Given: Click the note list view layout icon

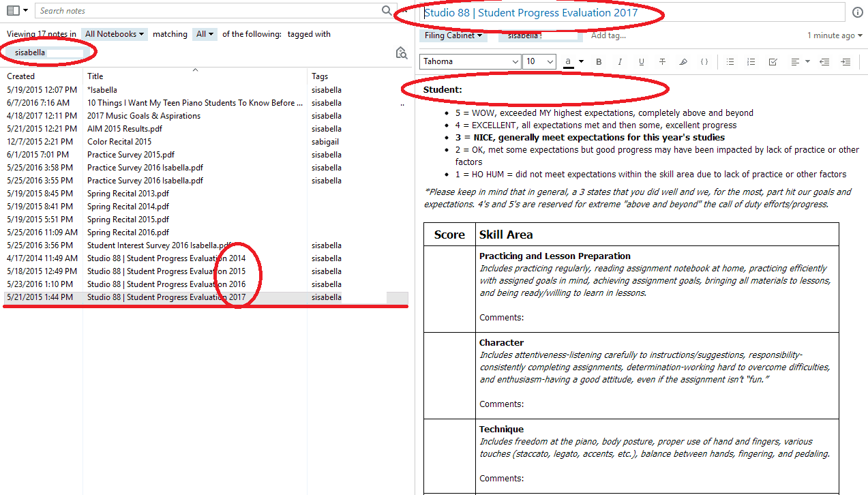Looking at the screenshot, I should (13, 11).
